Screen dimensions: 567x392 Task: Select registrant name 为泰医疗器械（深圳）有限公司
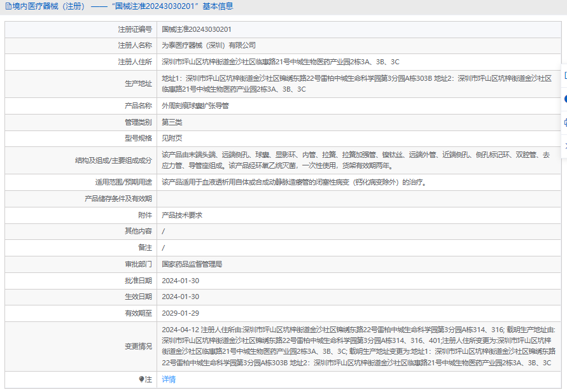click(x=209, y=46)
